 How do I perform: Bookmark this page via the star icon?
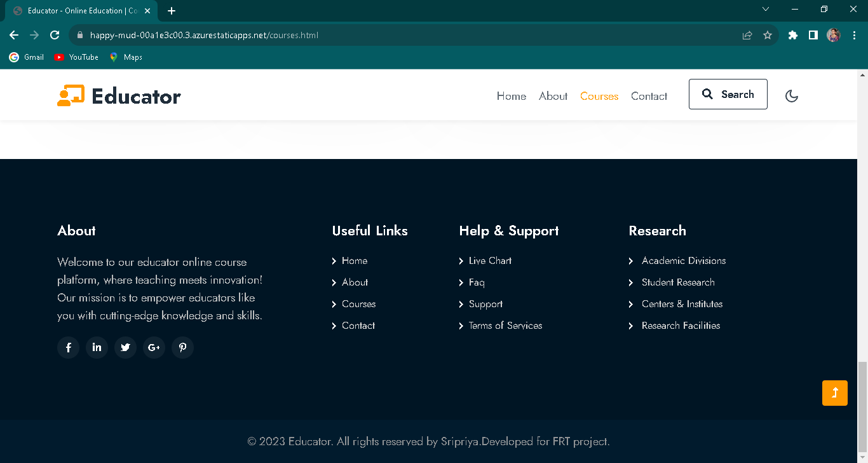768,35
